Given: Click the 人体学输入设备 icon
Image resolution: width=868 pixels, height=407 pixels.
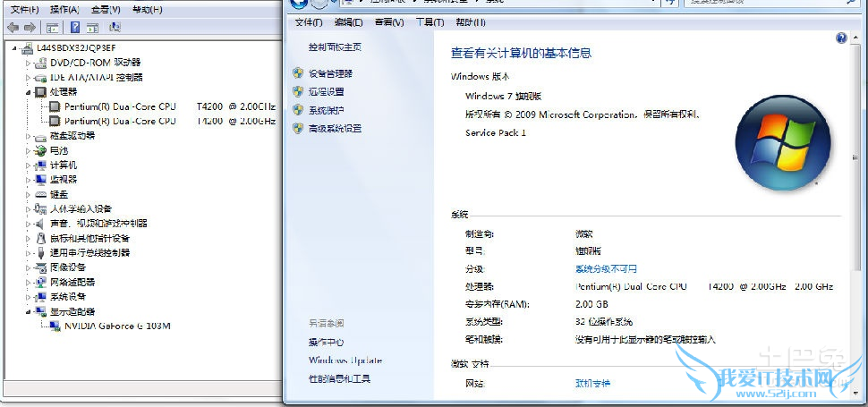Looking at the screenshot, I should (x=40, y=208).
